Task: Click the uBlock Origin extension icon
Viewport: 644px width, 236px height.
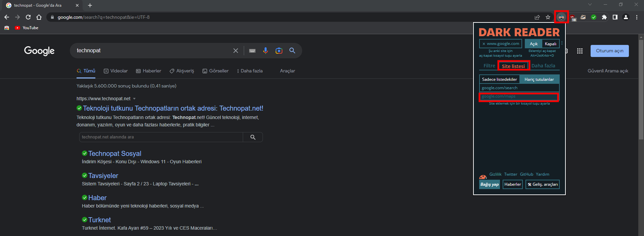Action: click(573, 17)
